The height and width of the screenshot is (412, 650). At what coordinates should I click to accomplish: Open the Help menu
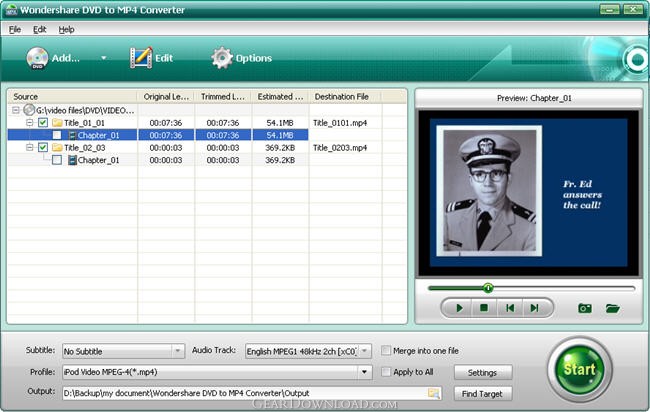point(66,29)
